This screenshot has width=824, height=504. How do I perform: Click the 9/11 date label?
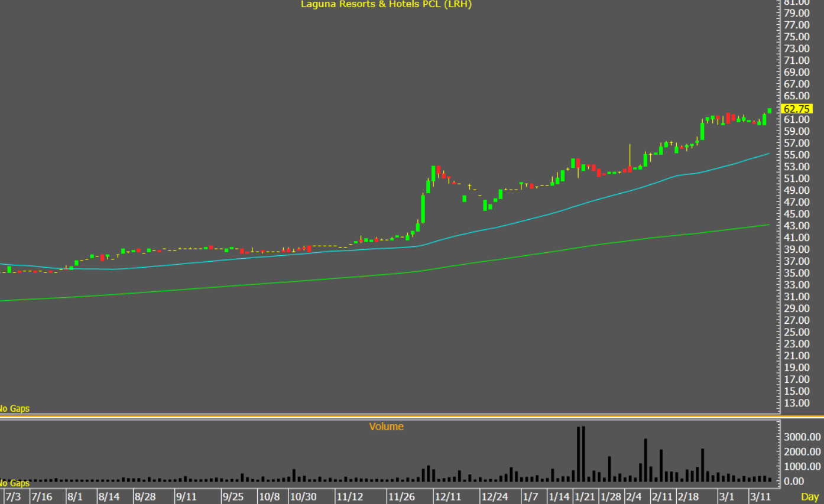[x=187, y=496]
